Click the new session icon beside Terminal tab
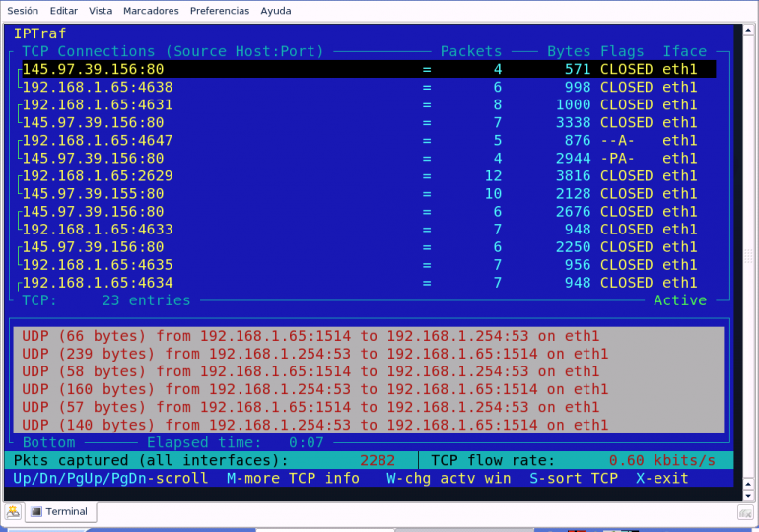 [x=13, y=511]
